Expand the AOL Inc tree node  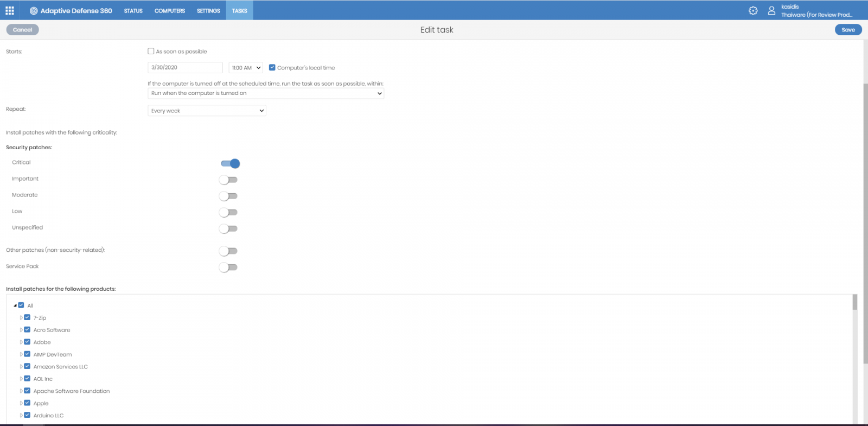[21, 379]
